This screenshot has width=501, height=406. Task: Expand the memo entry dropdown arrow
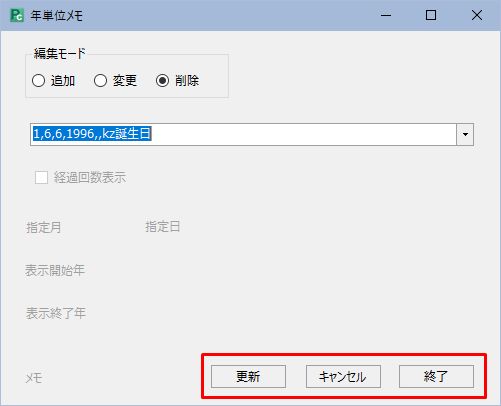465,134
